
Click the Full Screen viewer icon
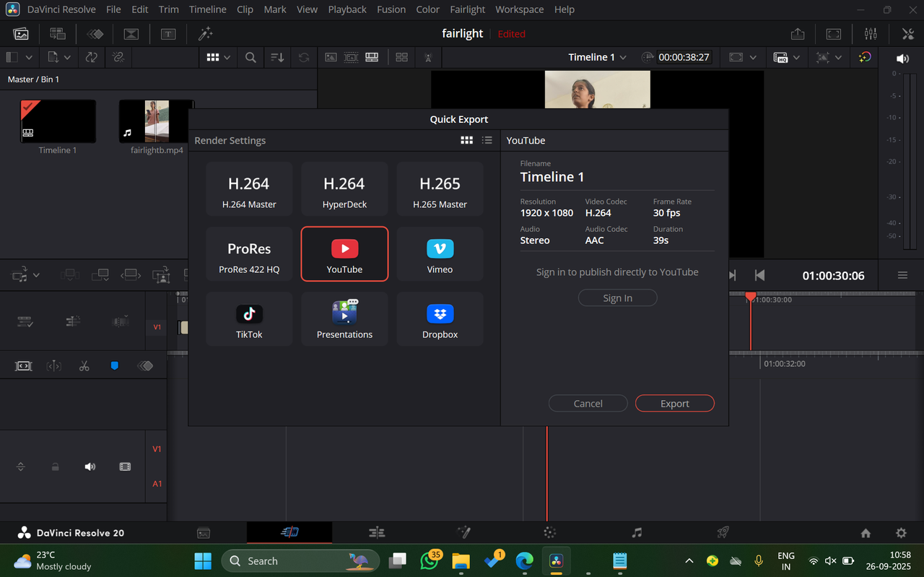coord(833,34)
